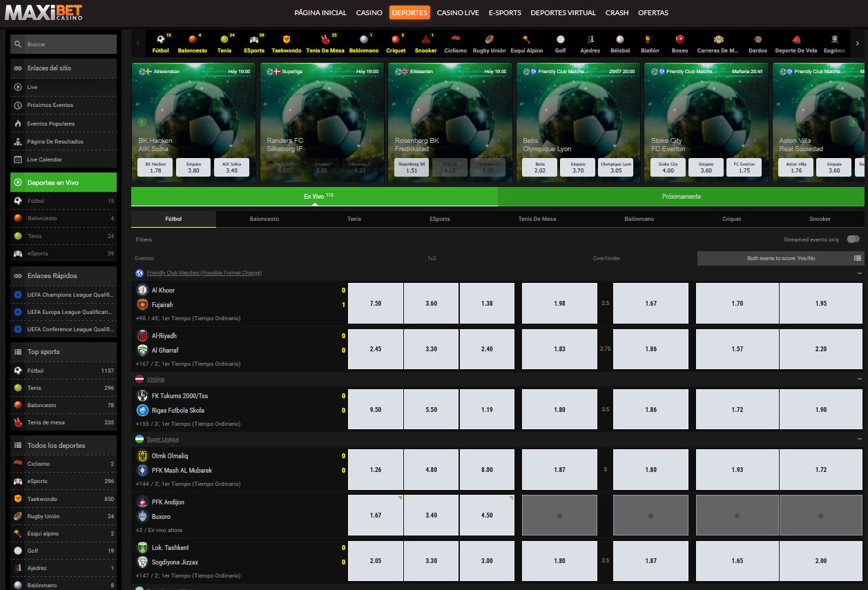Open the Live Calendar sidebar icon

point(18,159)
